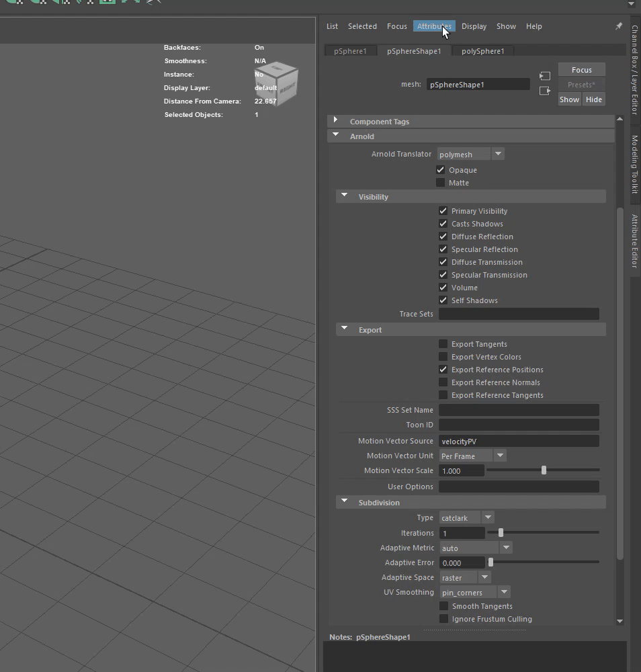
Task: Click the Motion Vector Source field
Action: [519, 441]
